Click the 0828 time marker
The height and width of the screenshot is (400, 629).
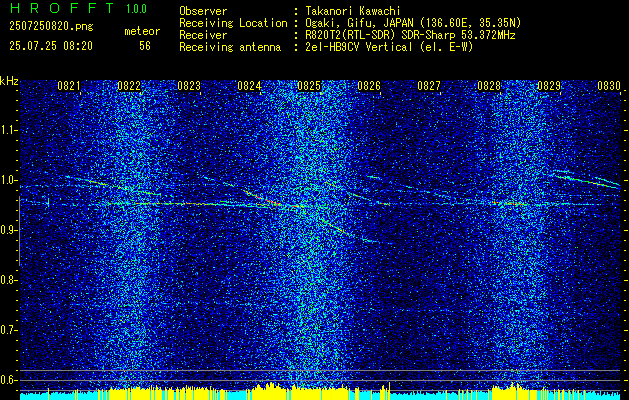point(489,85)
